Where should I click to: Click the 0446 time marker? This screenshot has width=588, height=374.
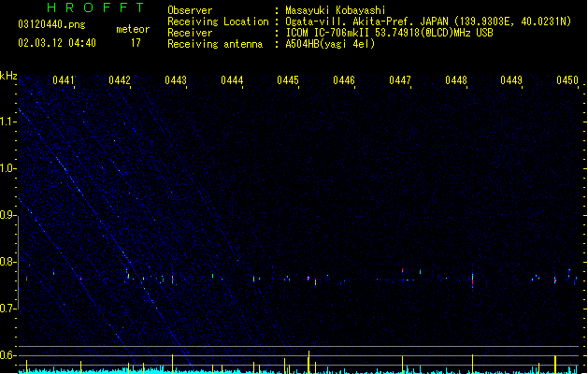(344, 80)
